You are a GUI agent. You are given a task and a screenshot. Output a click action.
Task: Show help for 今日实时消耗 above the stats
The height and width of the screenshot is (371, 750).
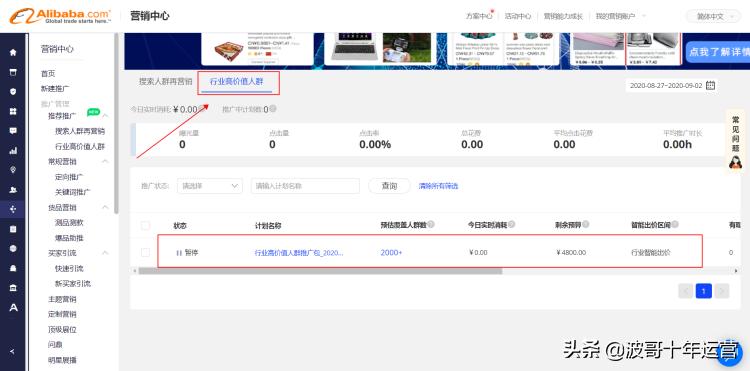tap(201, 109)
